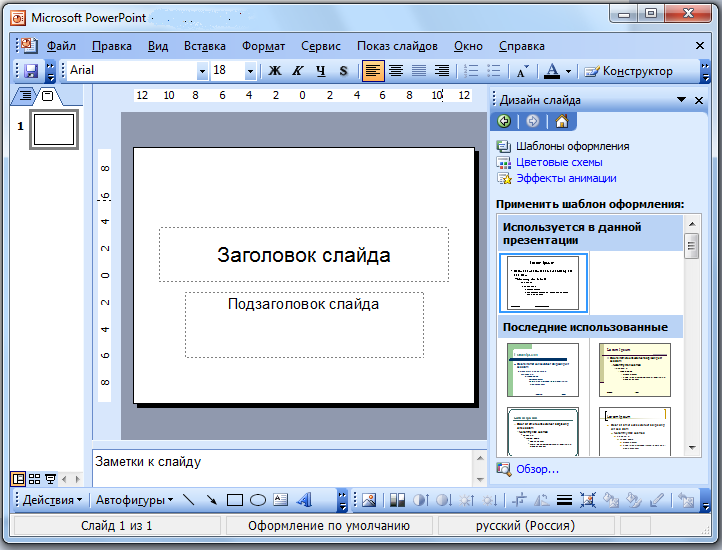The image size is (722, 550).
Task: Switch to Slide Sorter view
Action: click(x=35, y=479)
